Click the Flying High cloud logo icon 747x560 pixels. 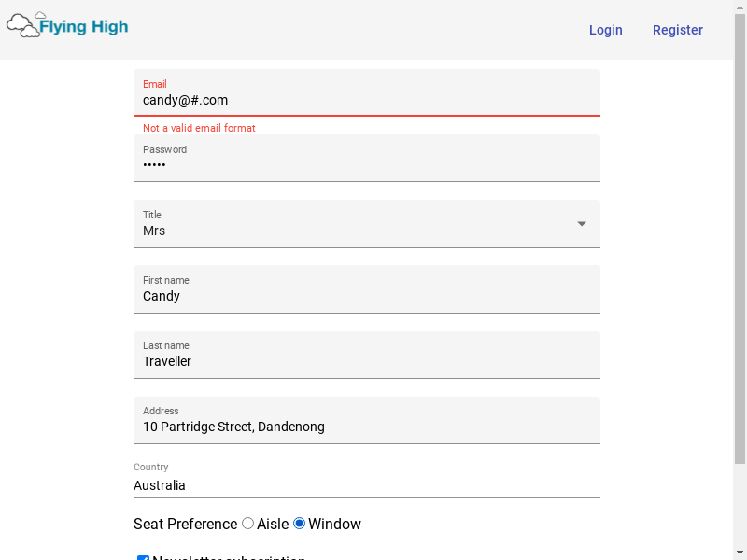pyautogui.click(x=22, y=25)
